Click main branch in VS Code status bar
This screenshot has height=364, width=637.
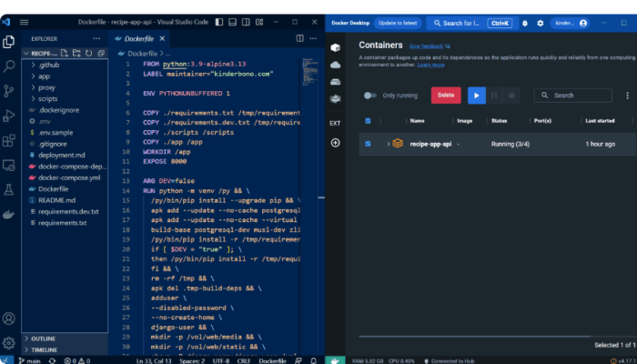coord(29,360)
